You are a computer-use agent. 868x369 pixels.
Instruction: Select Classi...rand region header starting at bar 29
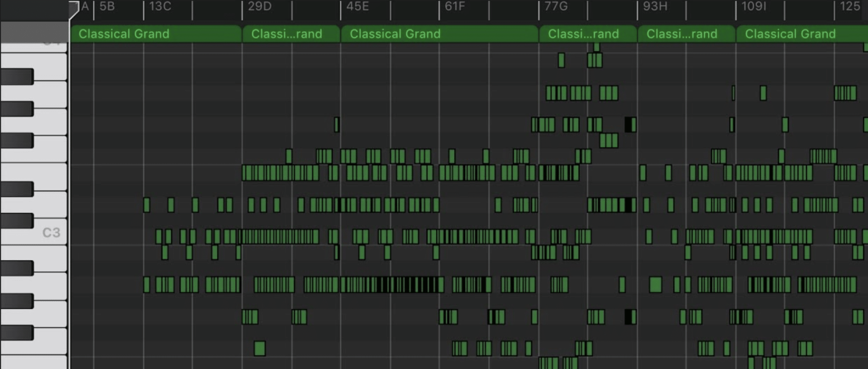(x=291, y=34)
